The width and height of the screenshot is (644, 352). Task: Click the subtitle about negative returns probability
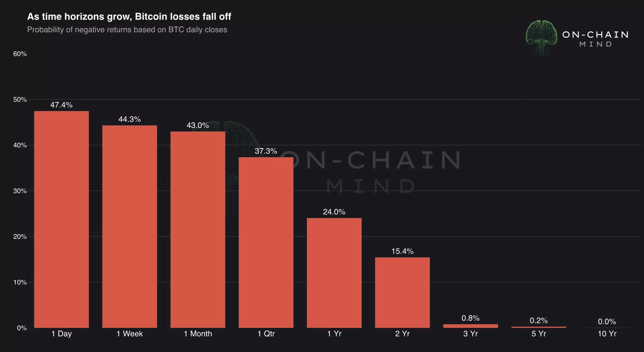point(127,30)
